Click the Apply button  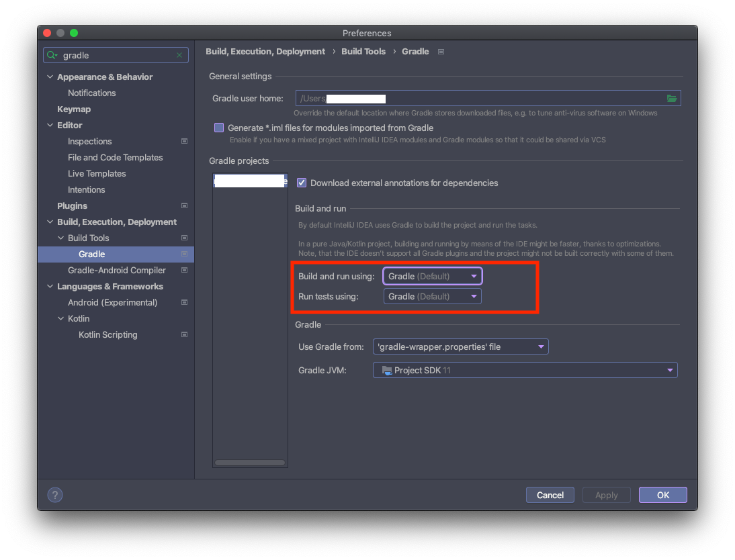(606, 495)
